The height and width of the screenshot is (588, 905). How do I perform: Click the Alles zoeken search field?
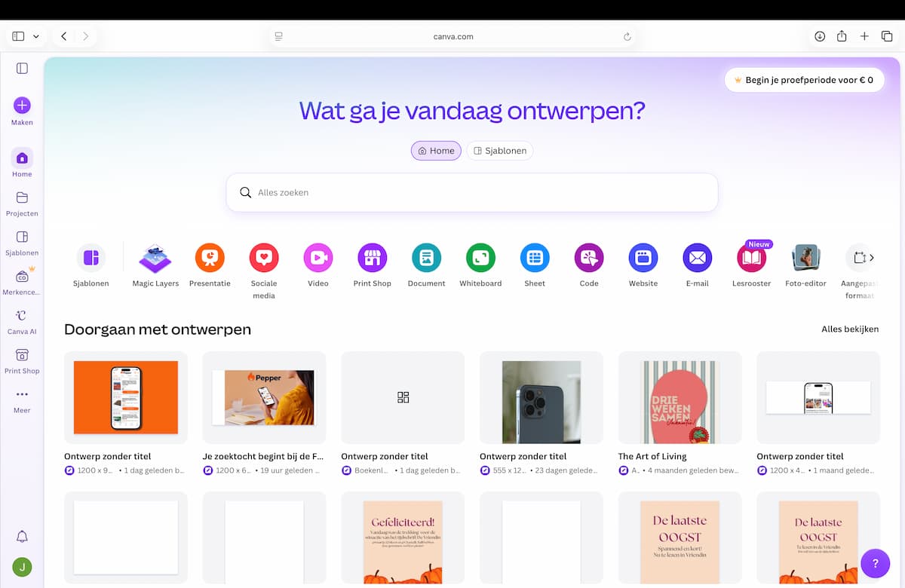pyautogui.click(x=472, y=192)
